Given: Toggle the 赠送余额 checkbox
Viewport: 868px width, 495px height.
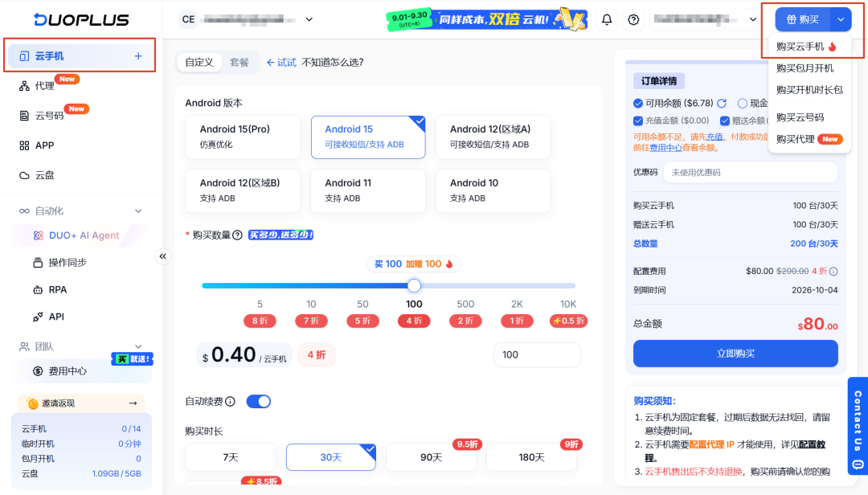Looking at the screenshot, I should [x=725, y=121].
